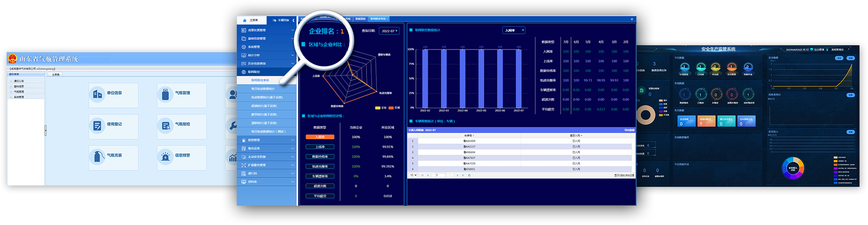868x225 pixels.
Task: Click the yellow 企业 legend swatch
Action: [x=377, y=108]
